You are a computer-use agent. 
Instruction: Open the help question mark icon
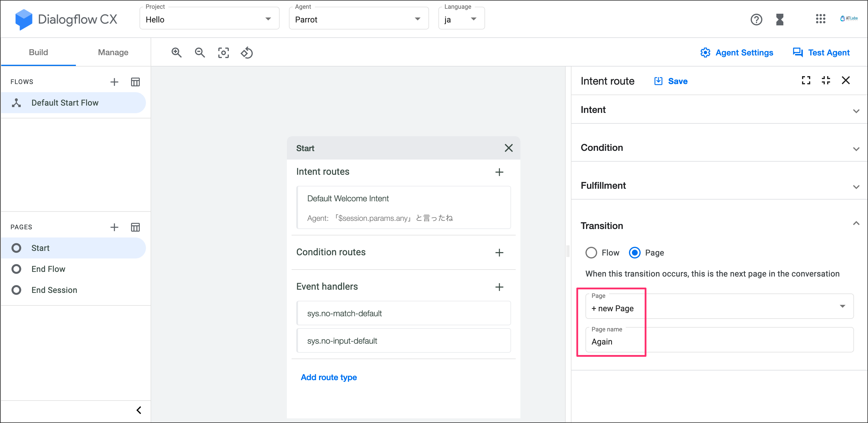point(756,20)
